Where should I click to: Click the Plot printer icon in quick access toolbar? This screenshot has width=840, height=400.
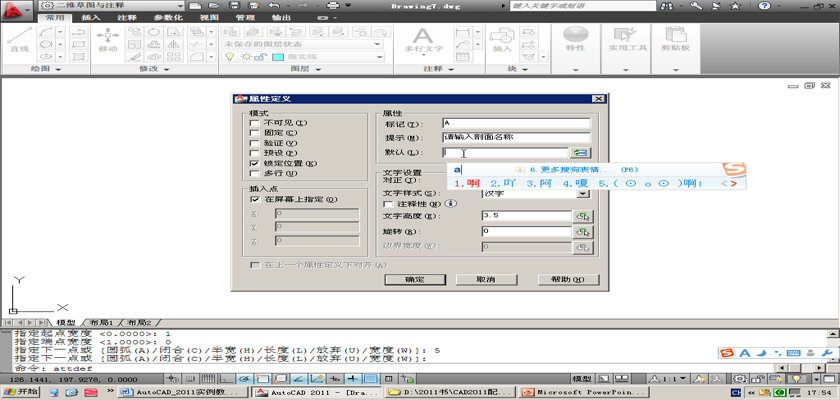333,6
